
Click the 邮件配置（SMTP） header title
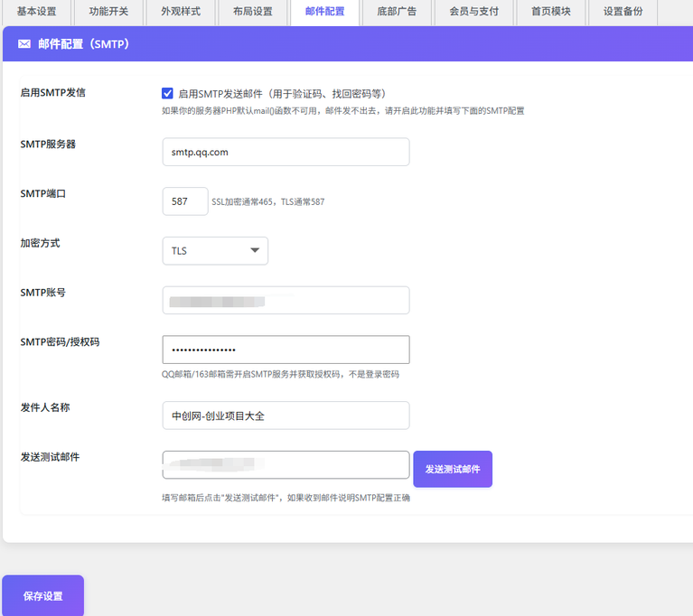click(83, 43)
